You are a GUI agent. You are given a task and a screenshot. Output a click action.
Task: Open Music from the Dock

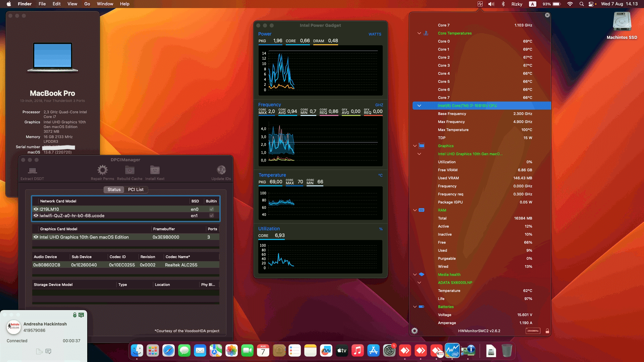point(358,351)
